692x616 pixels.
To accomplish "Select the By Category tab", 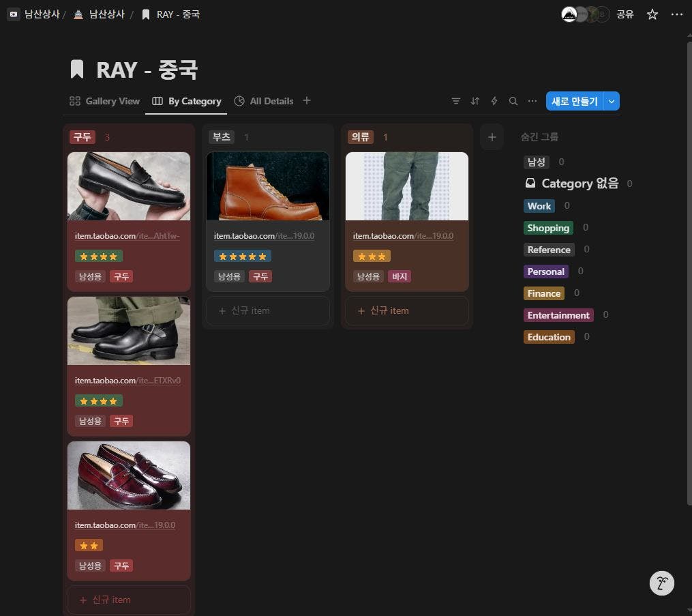I will [186, 101].
